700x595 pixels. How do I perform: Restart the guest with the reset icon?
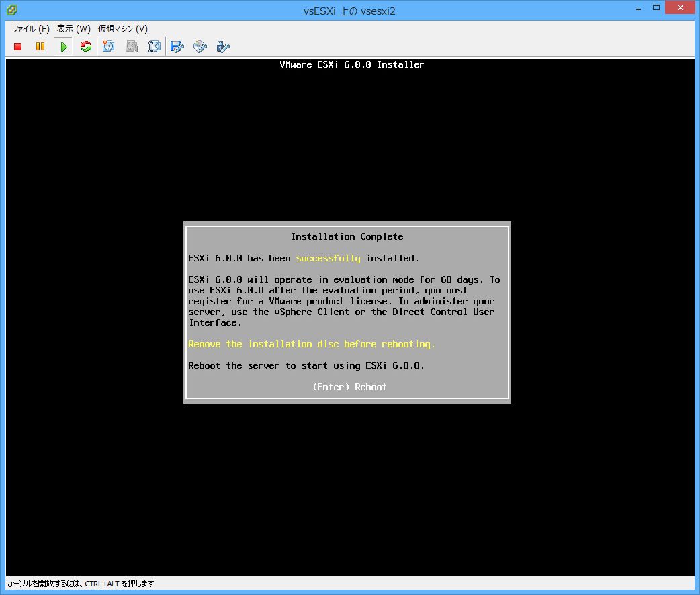86,46
